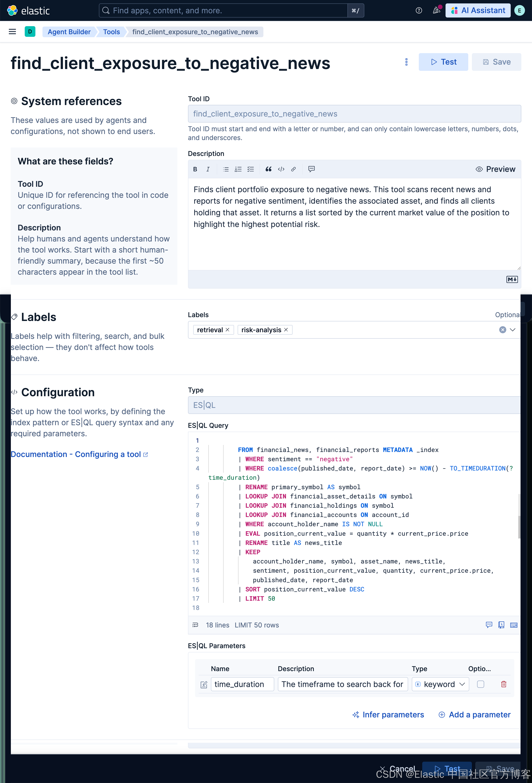Check the Optional checkbox for time_duration
The width and height of the screenshot is (532, 783).
tap(481, 684)
